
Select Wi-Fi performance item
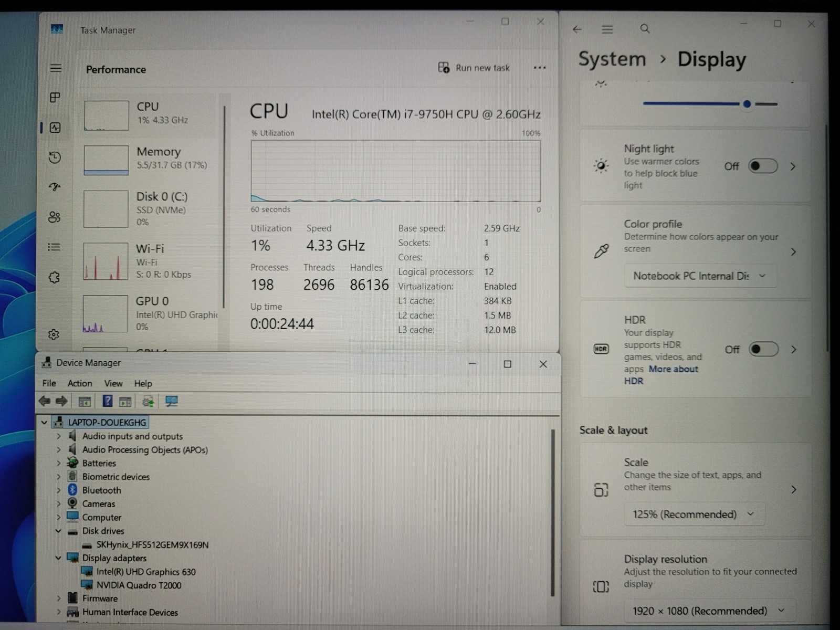147,261
